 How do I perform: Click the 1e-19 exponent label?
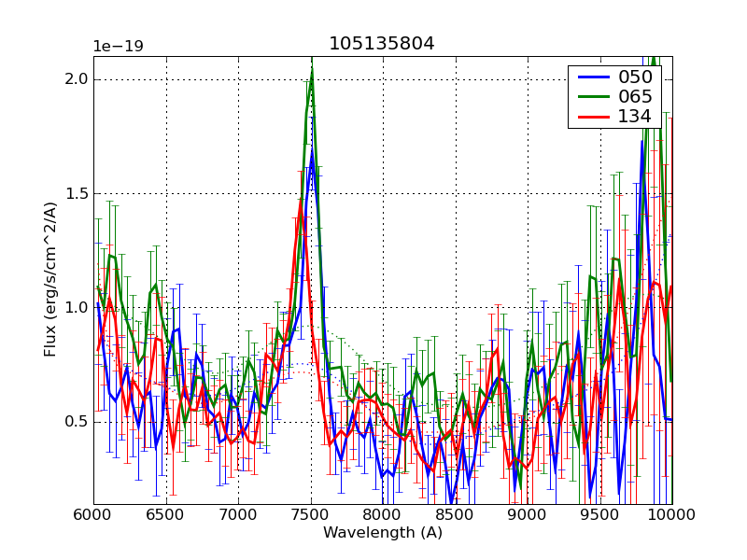point(116,47)
